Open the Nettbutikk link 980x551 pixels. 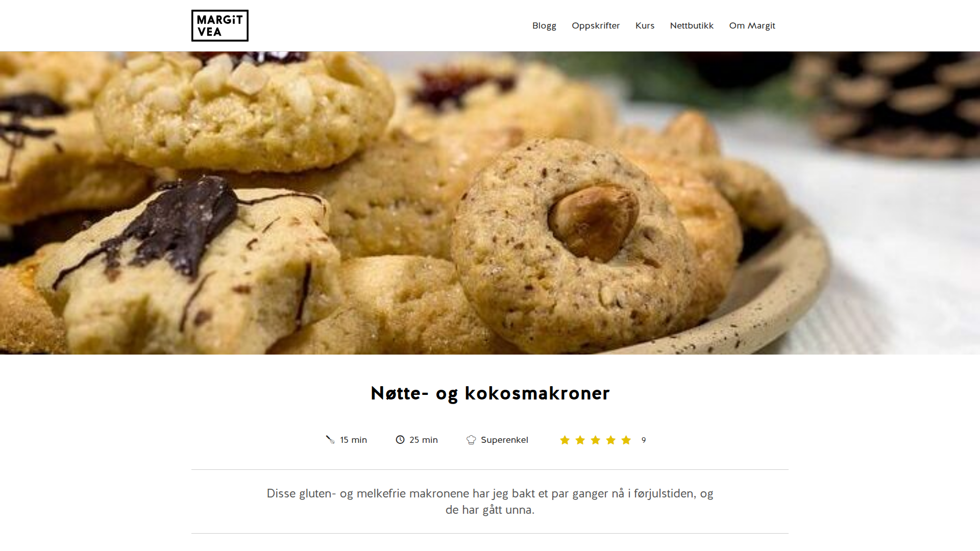coord(692,26)
